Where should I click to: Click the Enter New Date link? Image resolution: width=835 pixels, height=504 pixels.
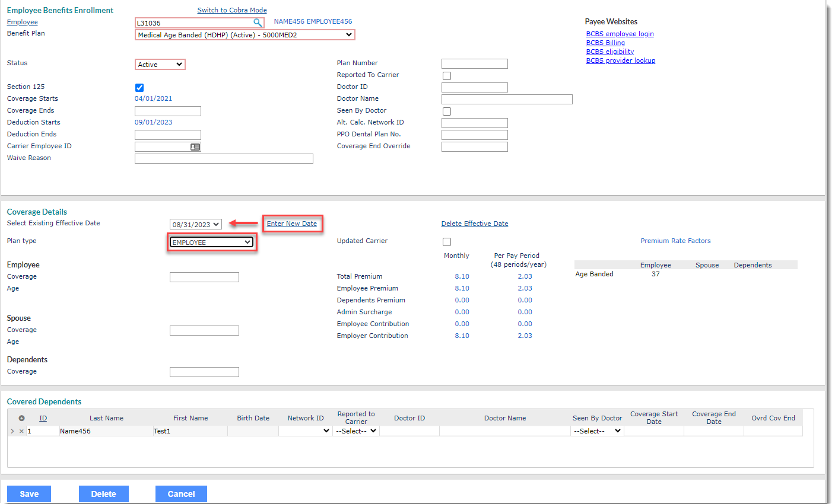[292, 224]
